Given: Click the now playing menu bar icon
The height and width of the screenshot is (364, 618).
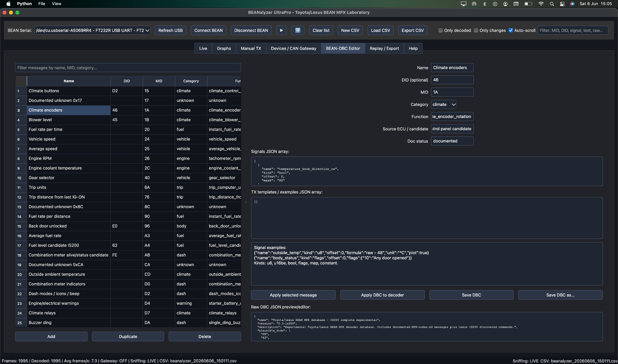Looking at the screenshot, I should tap(495, 4).
